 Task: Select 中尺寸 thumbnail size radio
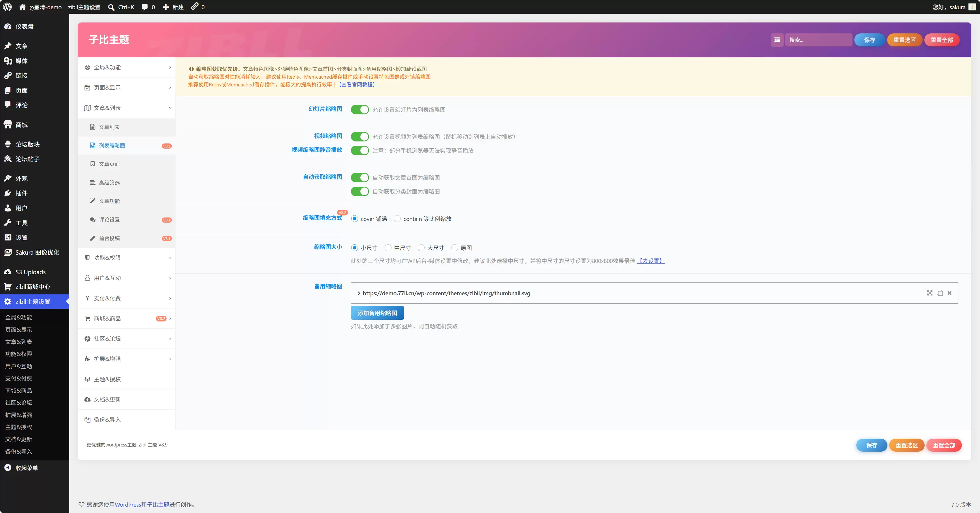[388, 248]
